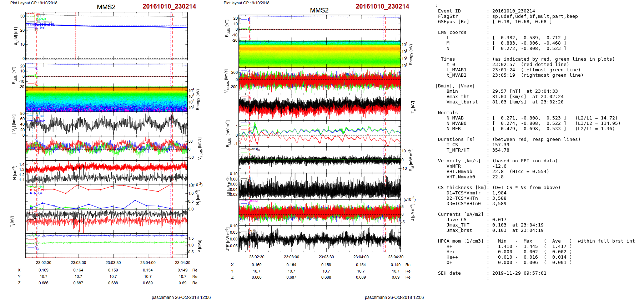
Task: Click the HPCA mom row header
Action: tap(461, 241)
